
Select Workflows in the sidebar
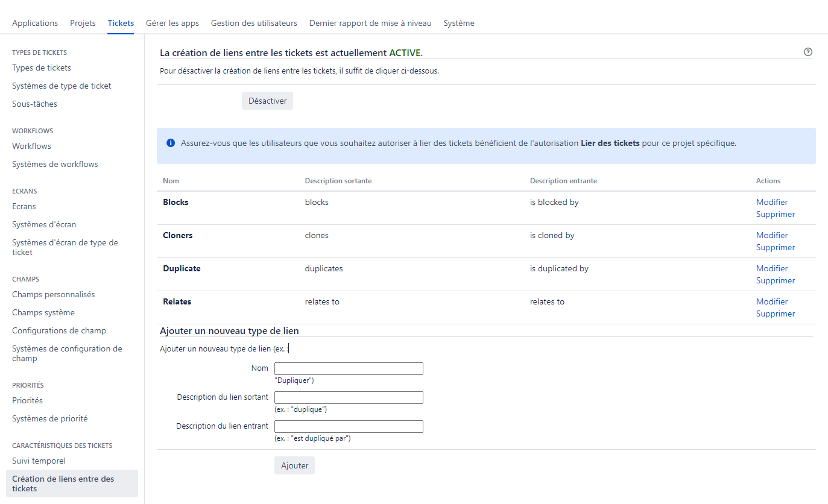point(31,145)
